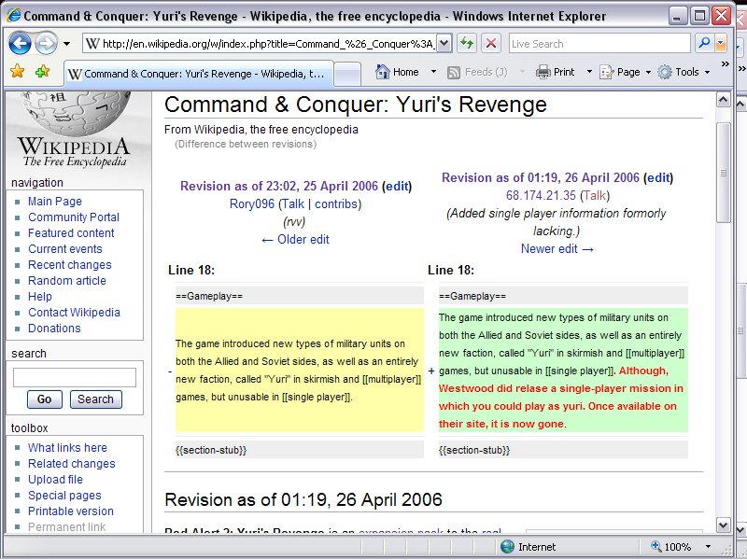Click the browser Back arrow button
The image size is (747, 560).
coord(20,43)
